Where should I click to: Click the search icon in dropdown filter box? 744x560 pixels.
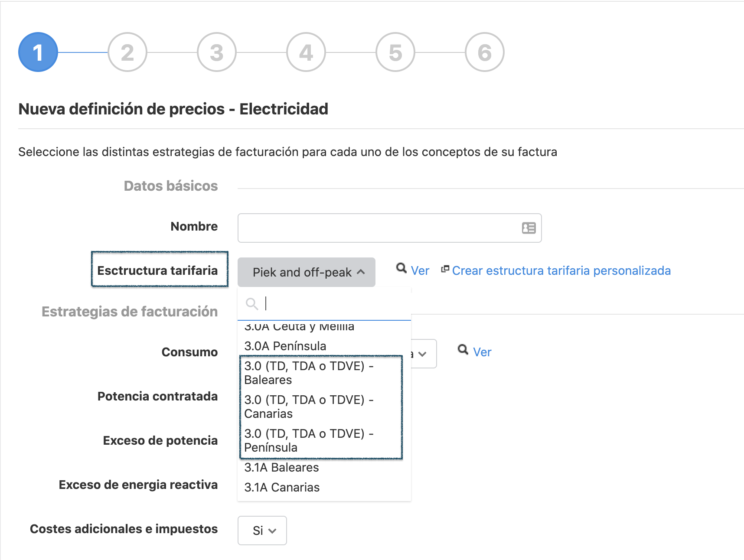252,303
